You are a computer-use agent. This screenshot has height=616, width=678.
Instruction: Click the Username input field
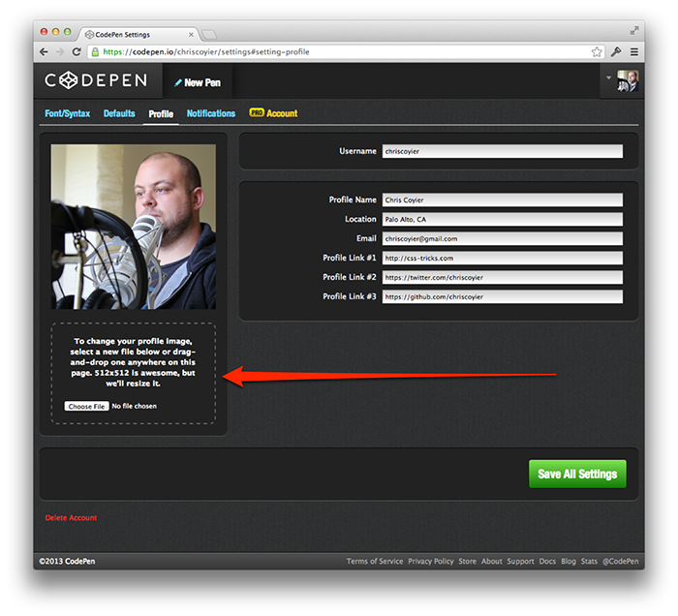[503, 151]
